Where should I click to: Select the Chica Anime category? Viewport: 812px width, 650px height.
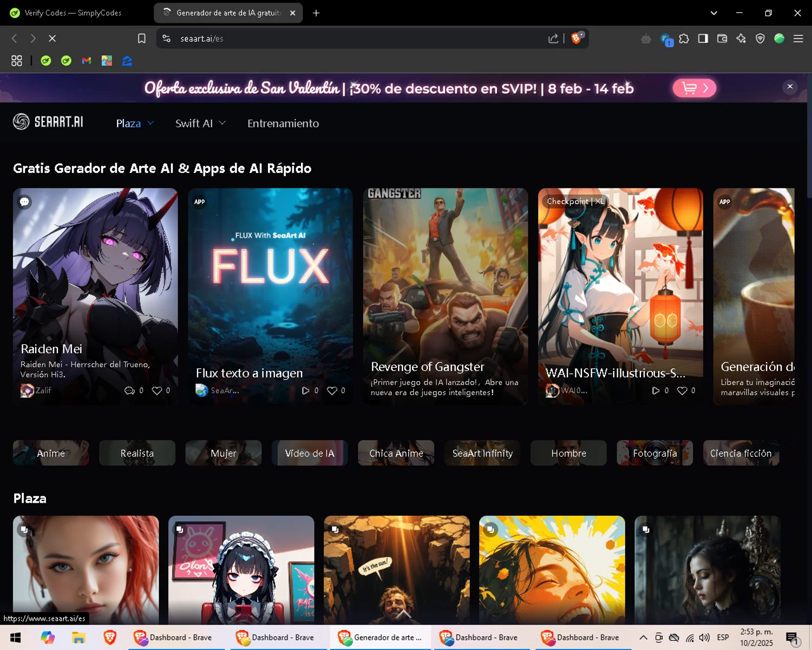[396, 453]
